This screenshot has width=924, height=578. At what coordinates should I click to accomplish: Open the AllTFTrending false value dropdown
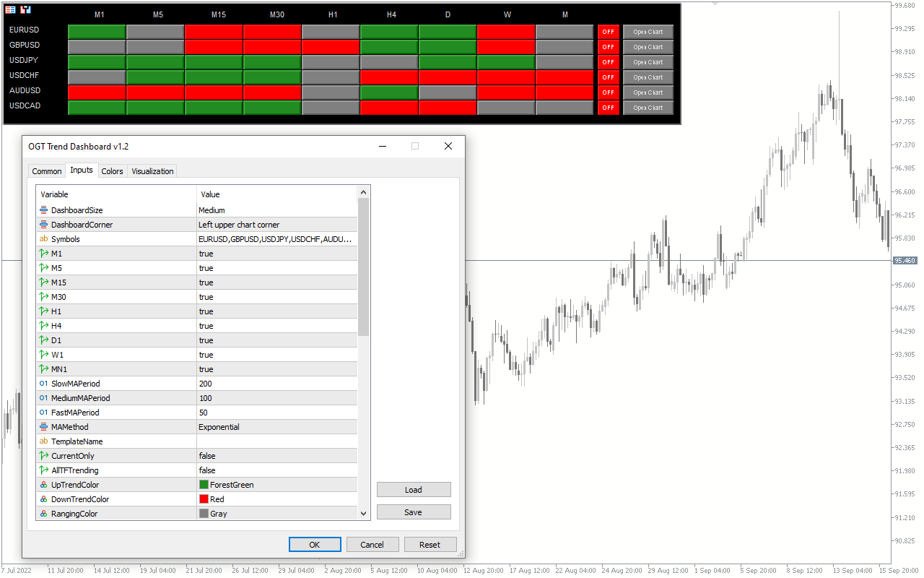[x=277, y=470]
